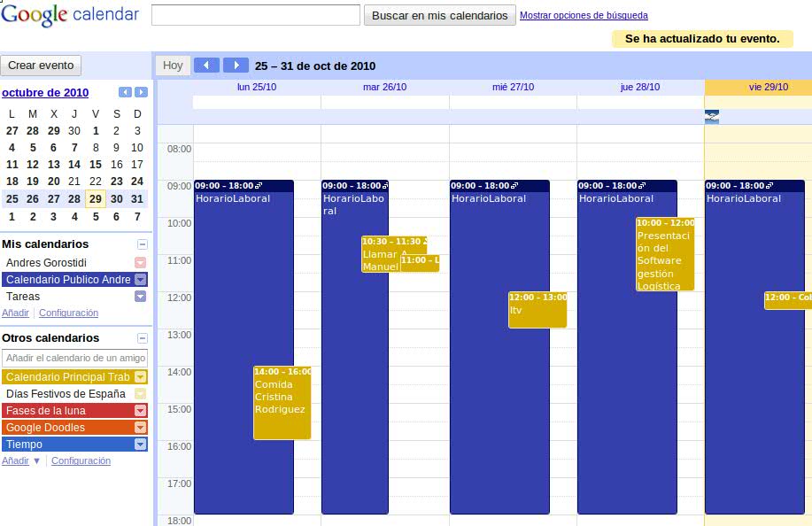Collapse the Mis calendarios section

tap(142, 244)
